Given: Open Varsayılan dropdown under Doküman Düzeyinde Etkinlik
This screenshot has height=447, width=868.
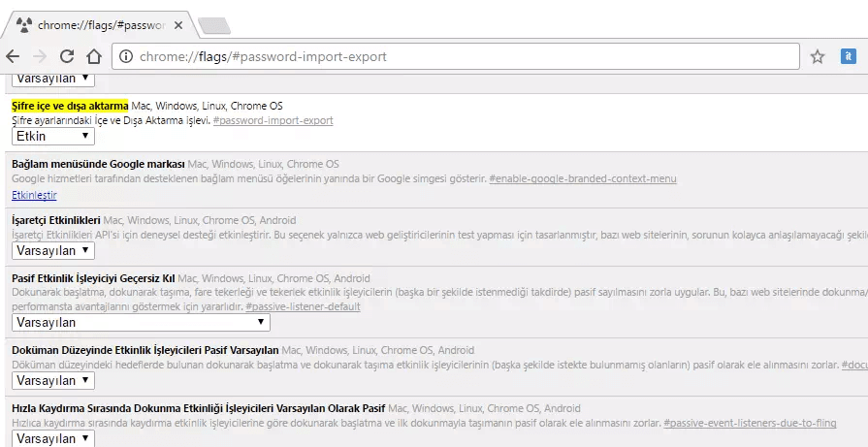Looking at the screenshot, I should point(53,381).
